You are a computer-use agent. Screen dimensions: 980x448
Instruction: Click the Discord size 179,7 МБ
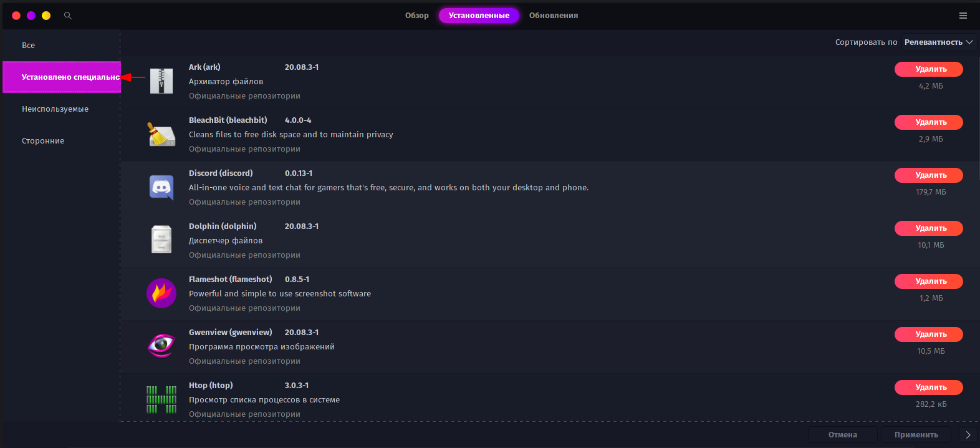[x=931, y=192]
